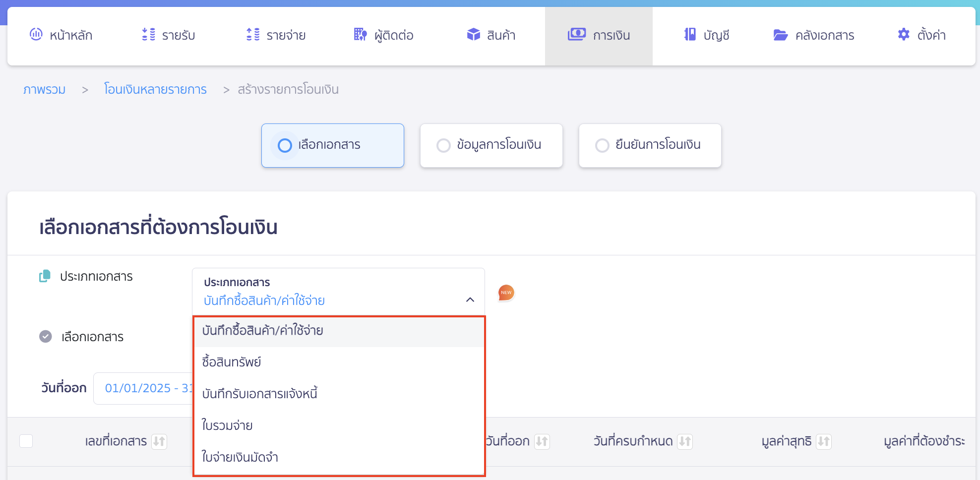Screen dimensions: 980x480
Task: Select the ข้อมูลการโอนเงิน step radio
Action: (443, 145)
